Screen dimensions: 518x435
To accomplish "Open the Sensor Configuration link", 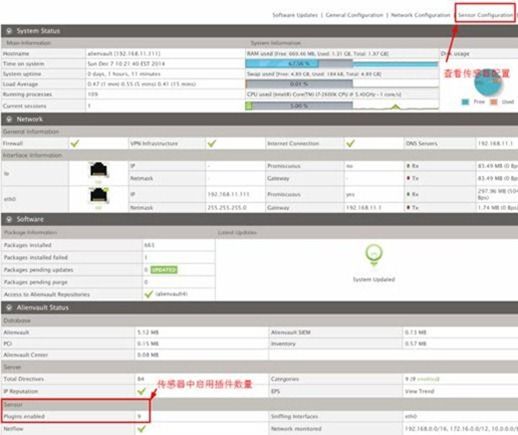I will 485,15.
